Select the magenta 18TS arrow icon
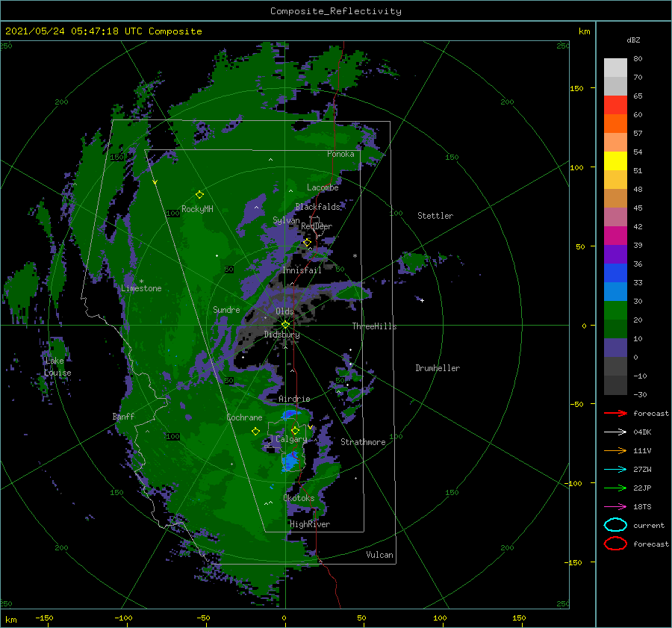The height and width of the screenshot is (628, 672). click(x=615, y=507)
